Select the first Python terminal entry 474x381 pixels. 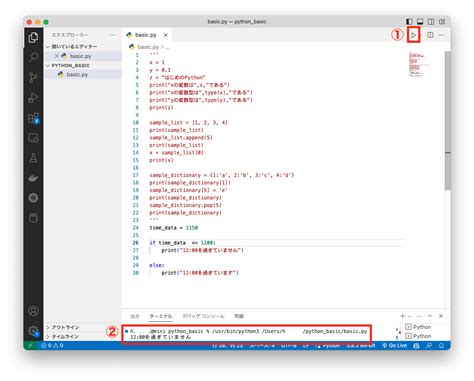(x=418, y=327)
